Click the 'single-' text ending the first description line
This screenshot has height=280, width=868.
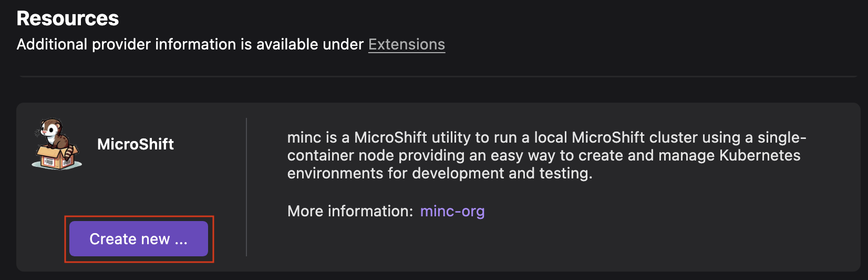[782, 137]
